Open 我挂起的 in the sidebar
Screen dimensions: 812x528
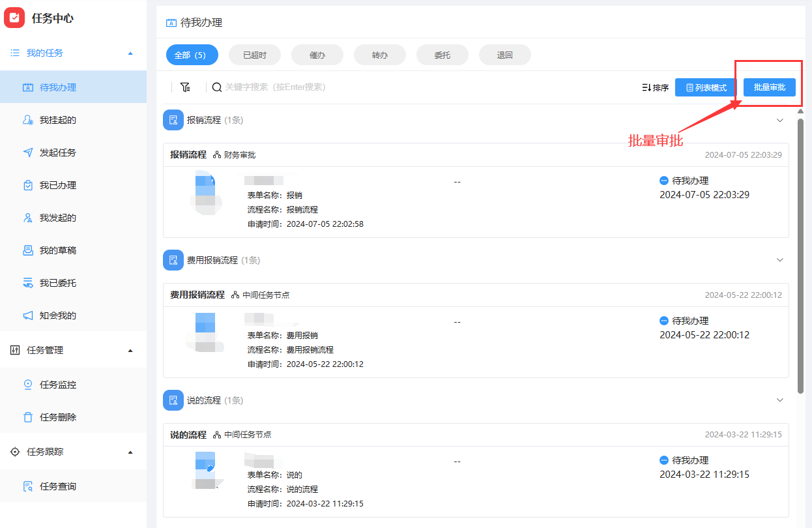[x=57, y=120]
